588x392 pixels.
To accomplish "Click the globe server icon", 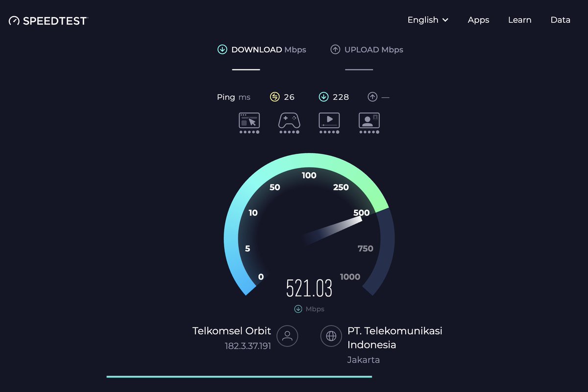I will (x=331, y=336).
